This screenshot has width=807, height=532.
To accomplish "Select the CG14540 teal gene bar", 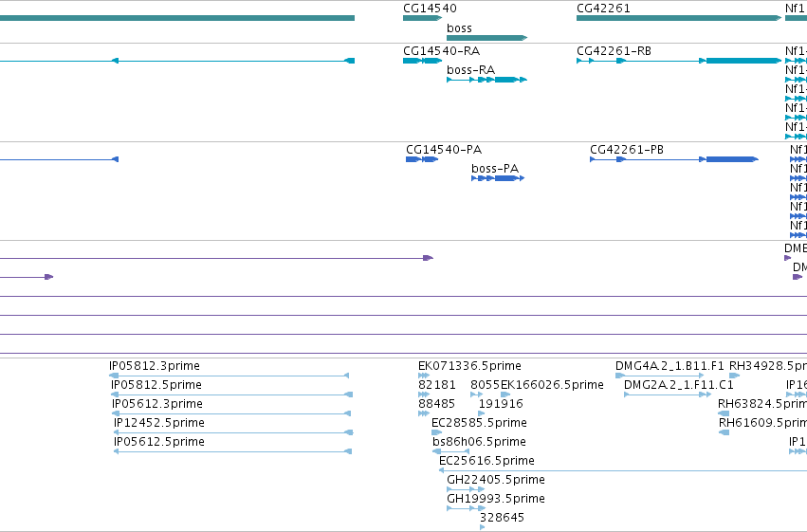I will [x=423, y=18].
